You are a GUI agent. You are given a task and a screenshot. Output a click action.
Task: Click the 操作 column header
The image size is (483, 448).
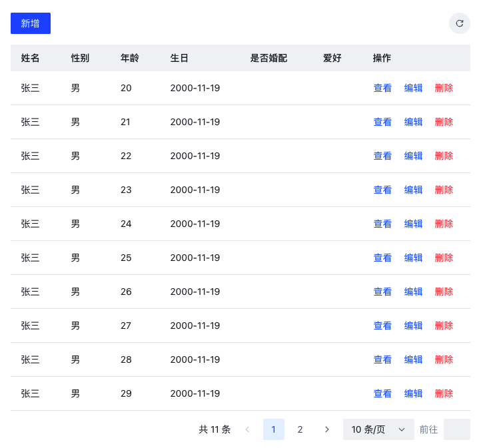pos(382,58)
